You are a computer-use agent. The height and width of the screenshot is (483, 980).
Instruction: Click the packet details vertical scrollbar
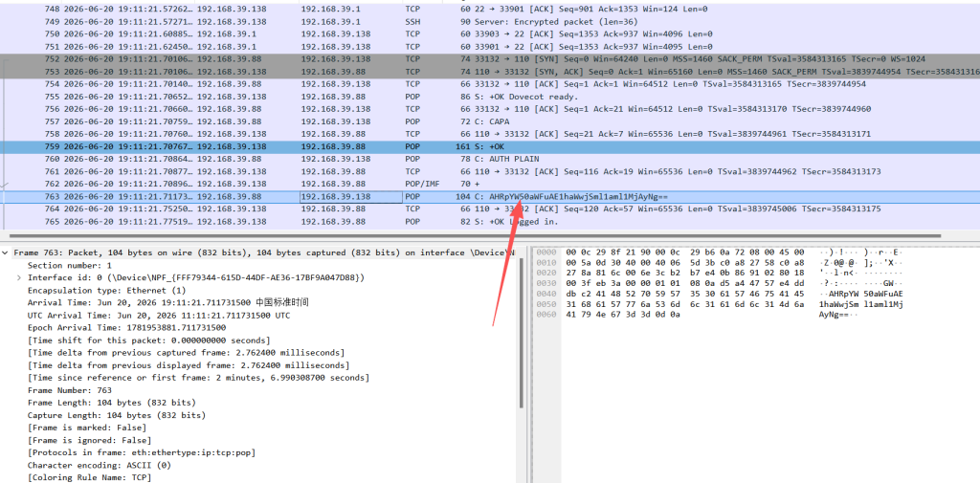click(522, 333)
